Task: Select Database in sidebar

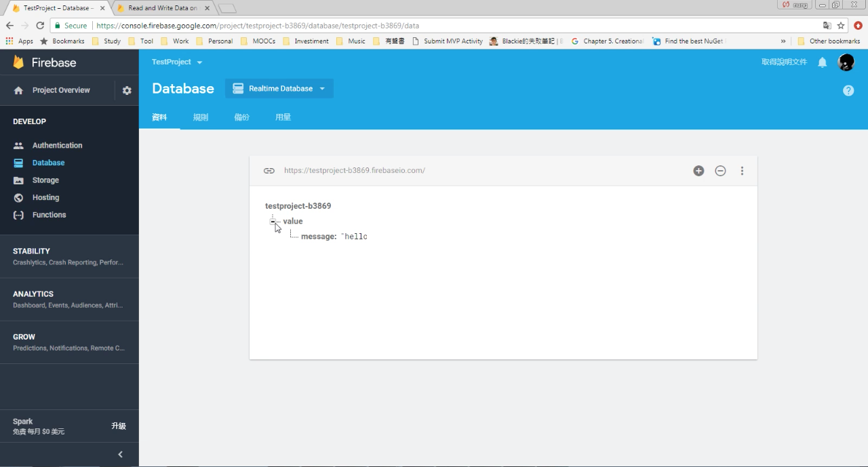Action: click(48, 163)
